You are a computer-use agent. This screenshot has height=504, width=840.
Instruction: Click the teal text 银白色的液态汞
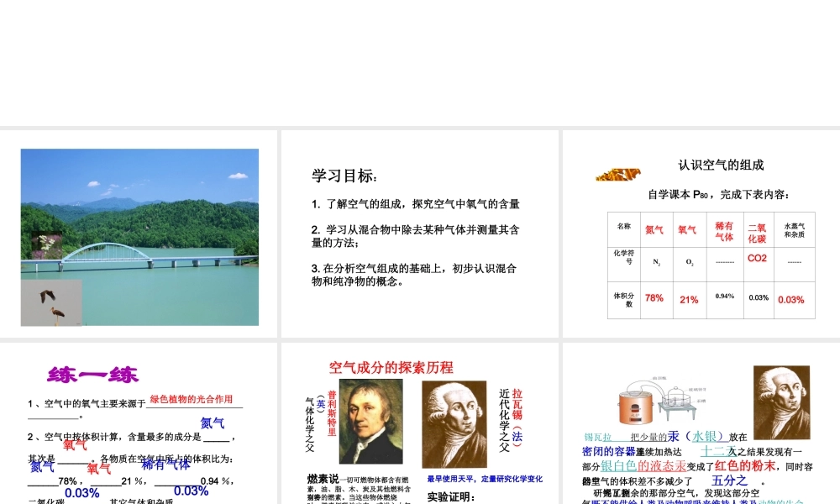(x=643, y=465)
